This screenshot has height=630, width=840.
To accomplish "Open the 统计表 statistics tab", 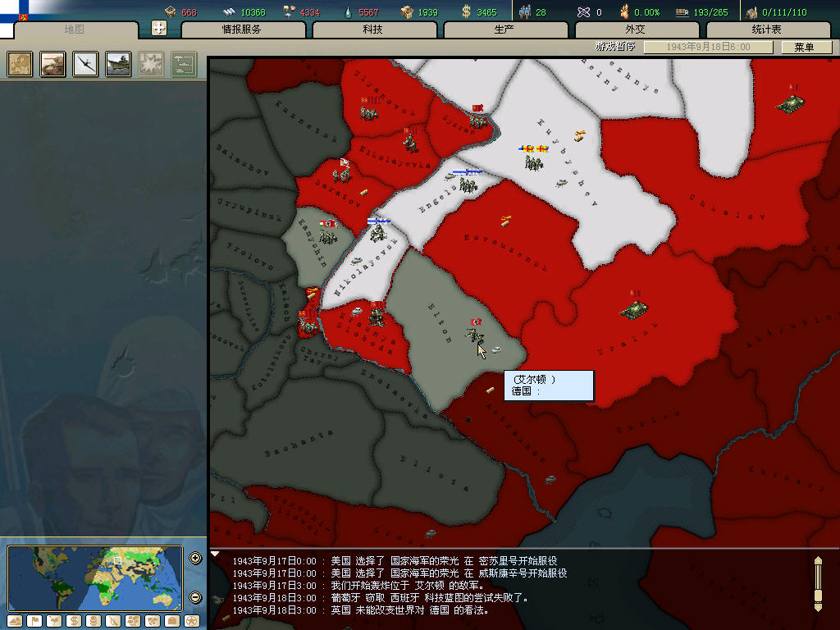I will click(x=766, y=30).
